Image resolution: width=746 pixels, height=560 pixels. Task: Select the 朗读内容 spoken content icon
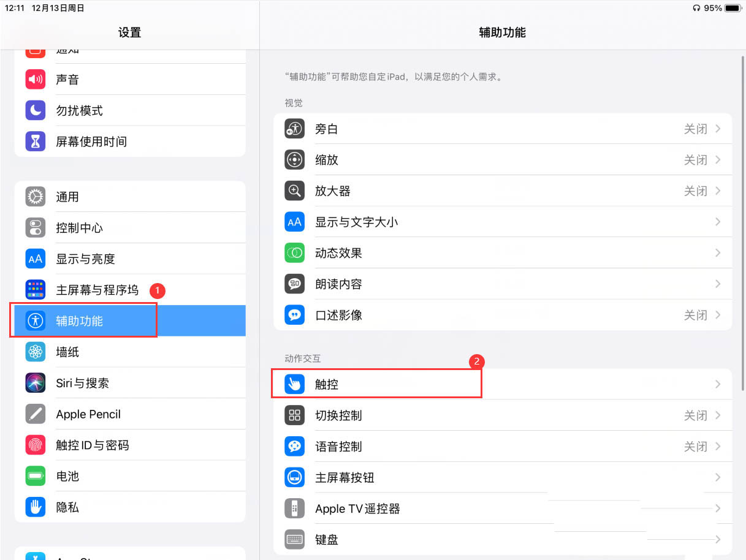click(294, 284)
